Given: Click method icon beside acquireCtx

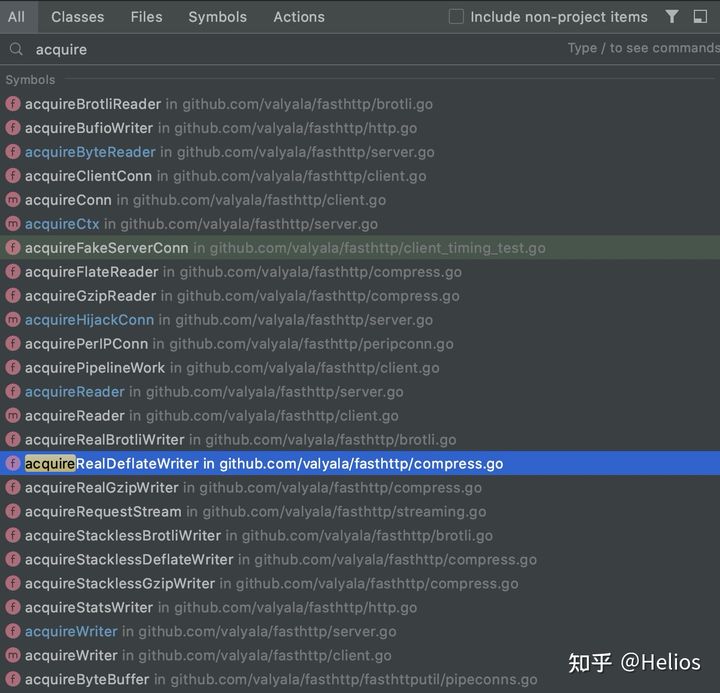Looking at the screenshot, I should 13,224.
